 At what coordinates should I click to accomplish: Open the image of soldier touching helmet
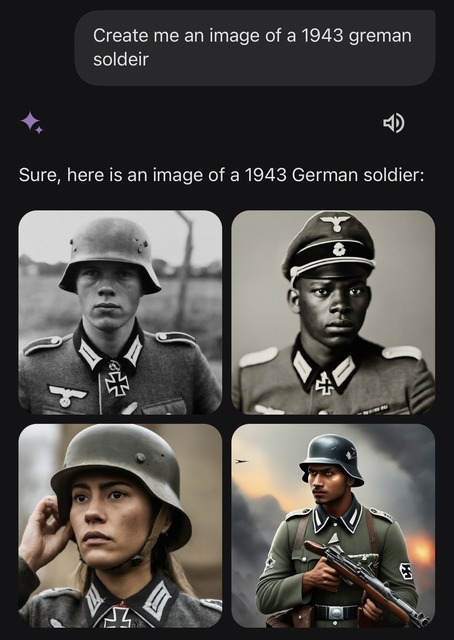(120, 526)
